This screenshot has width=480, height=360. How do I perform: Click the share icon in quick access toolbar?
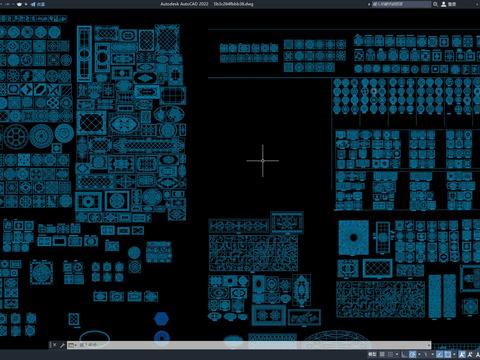[x=33, y=4]
